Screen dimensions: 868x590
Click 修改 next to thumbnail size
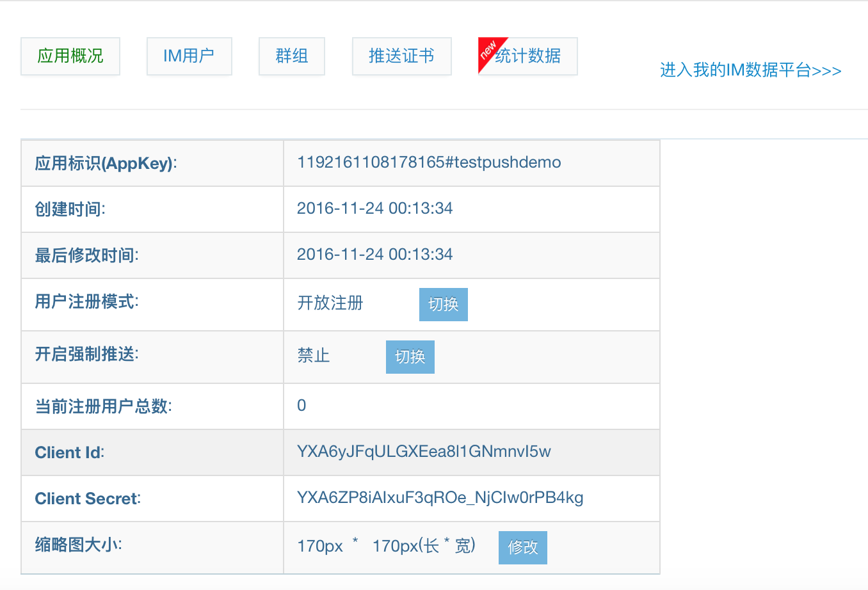[522, 548]
